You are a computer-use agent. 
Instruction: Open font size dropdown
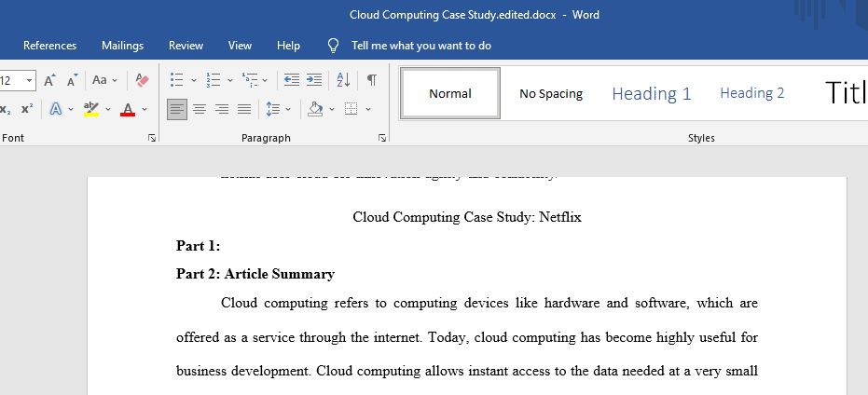(29, 81)
